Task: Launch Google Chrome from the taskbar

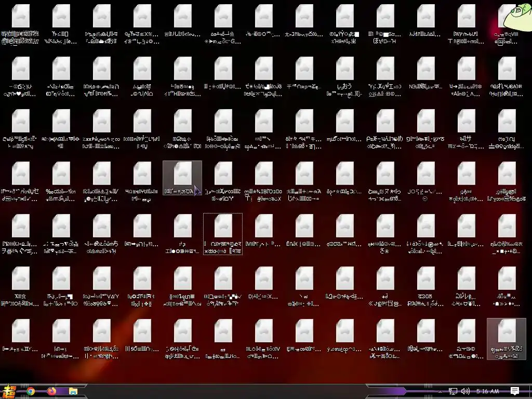Action: coord(31,392)
